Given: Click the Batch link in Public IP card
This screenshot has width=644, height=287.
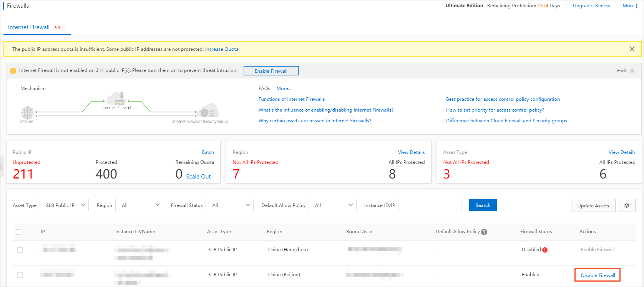Looking at the screenshot, I should pos(208,152).
